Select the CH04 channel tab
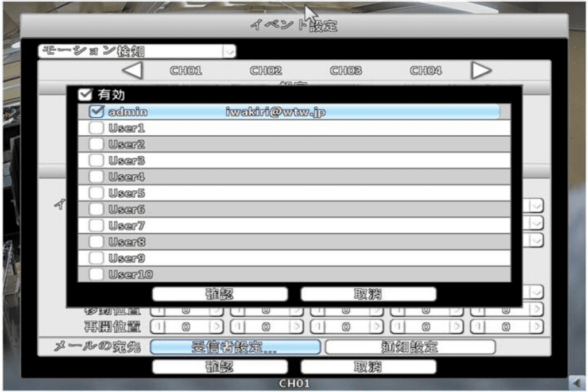This screenshot has height=392, width=588. pos(425,71)
